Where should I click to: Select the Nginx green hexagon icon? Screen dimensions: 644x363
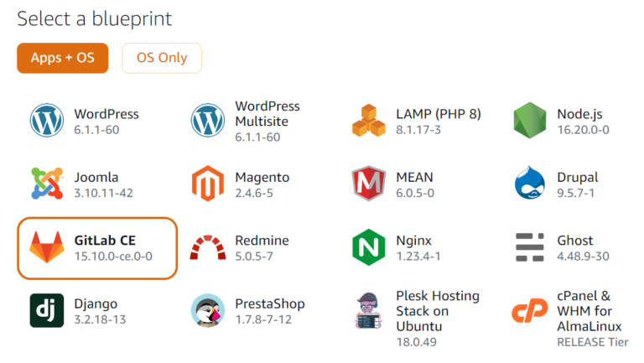(x=369, y=247)
